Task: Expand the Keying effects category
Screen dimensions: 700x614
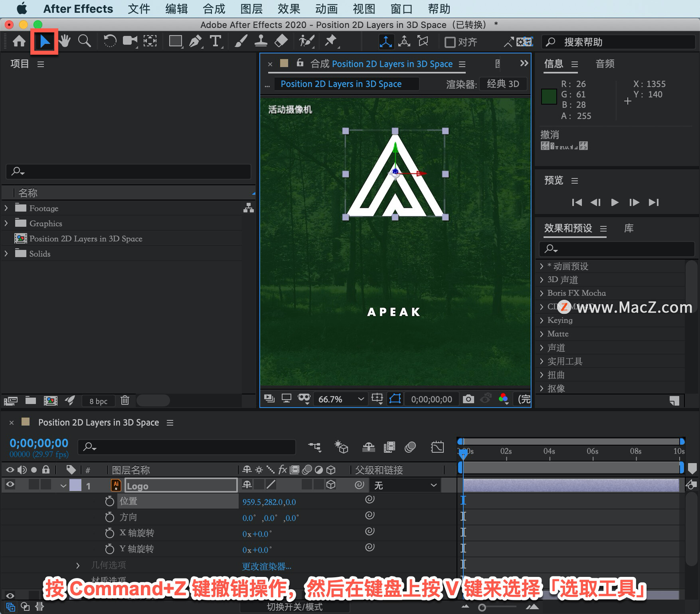Action: 542,320
